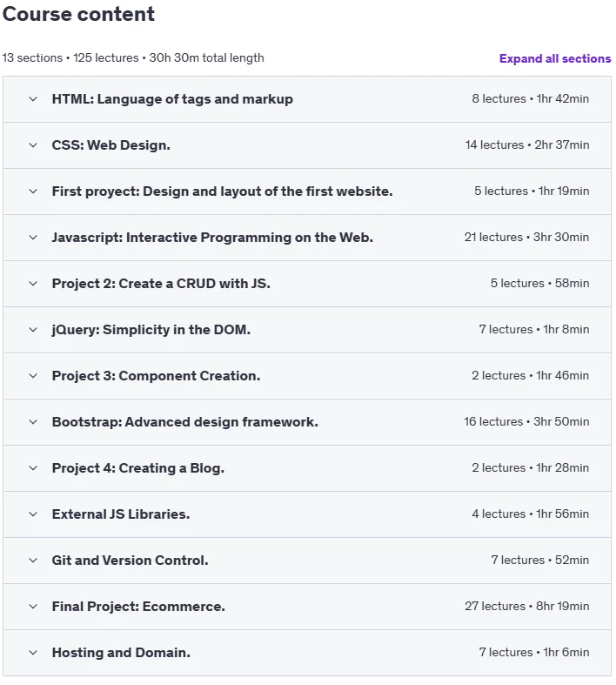Viewport: 616px width, 685px height.
Task: Select jQuery: Simplicity in the DOM title
Action: click(x=151, y=330)
